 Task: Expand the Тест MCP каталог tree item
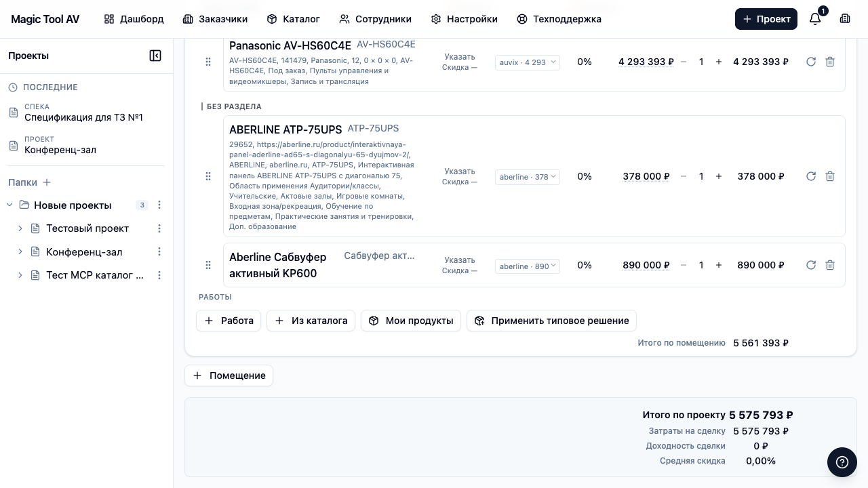pos(20,275)
